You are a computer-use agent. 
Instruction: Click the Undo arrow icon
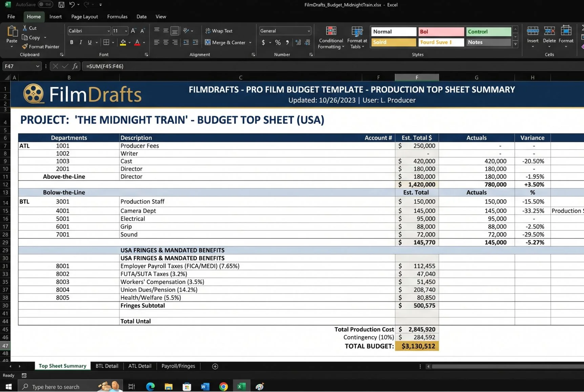click(72, 5)
